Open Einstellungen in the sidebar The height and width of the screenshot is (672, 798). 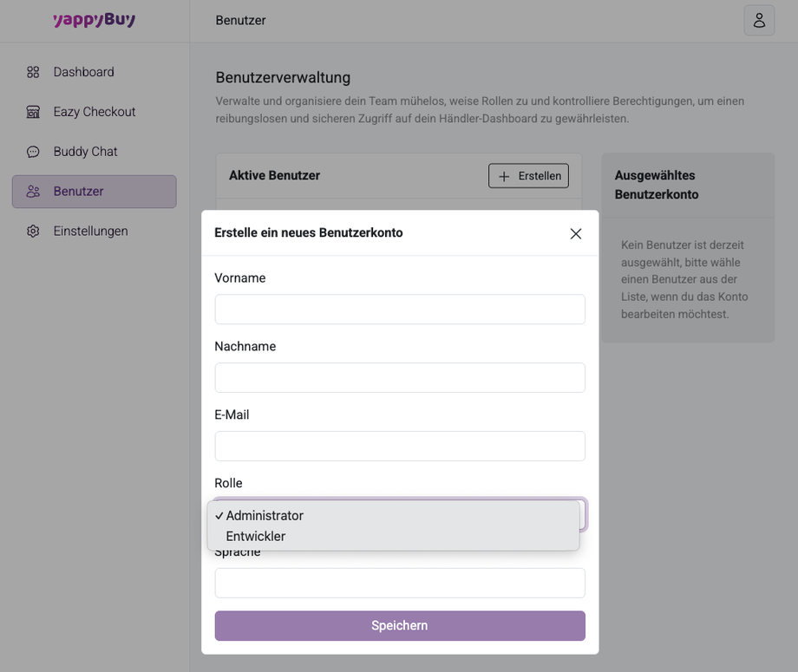point(90,232)
